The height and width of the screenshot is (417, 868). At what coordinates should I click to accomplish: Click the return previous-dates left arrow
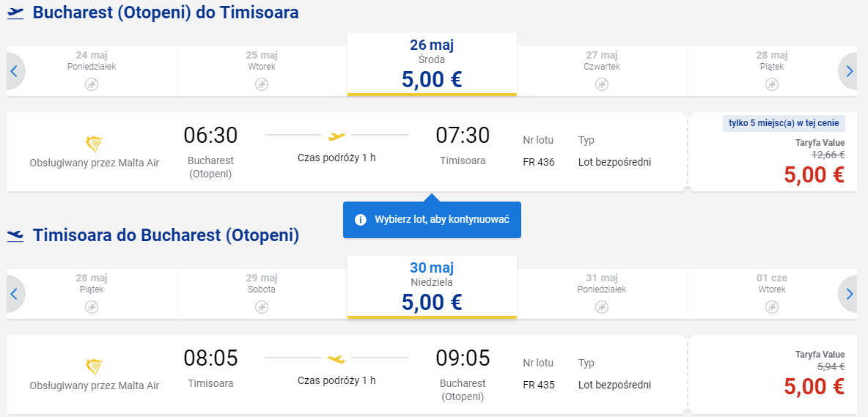15,294
